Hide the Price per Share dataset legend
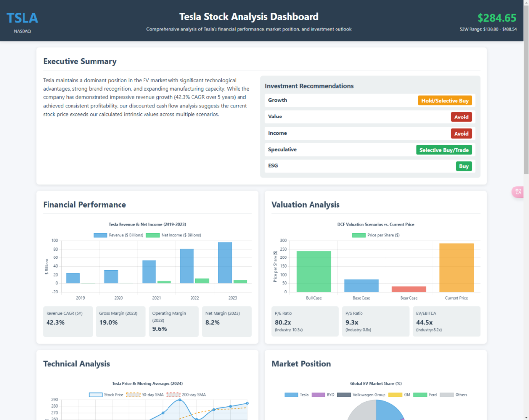Screen dimensions: 529x420 coord(376,235)
